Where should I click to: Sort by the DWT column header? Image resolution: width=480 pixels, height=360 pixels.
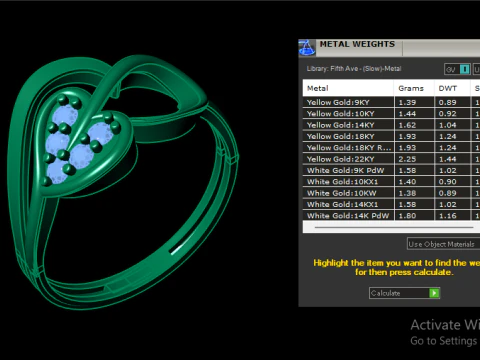pos(452,88)
